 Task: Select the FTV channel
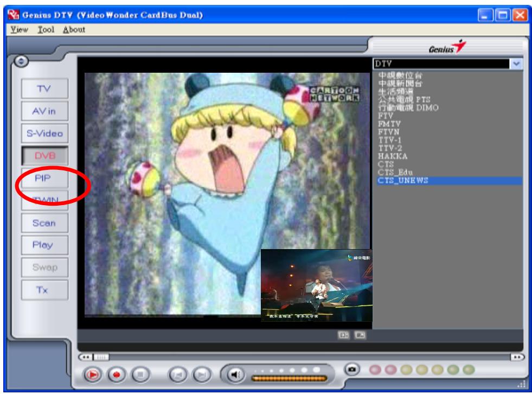[385, 116]
